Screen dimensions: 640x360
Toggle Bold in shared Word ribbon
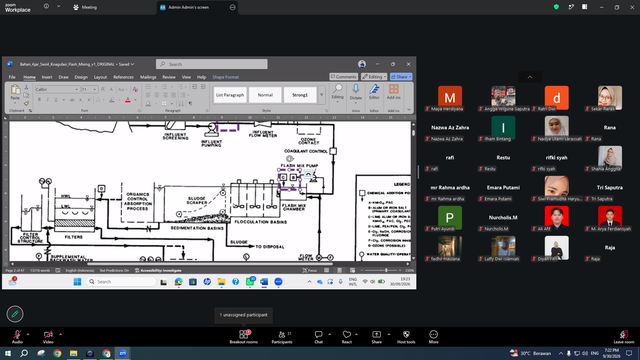tap(39, 100)
